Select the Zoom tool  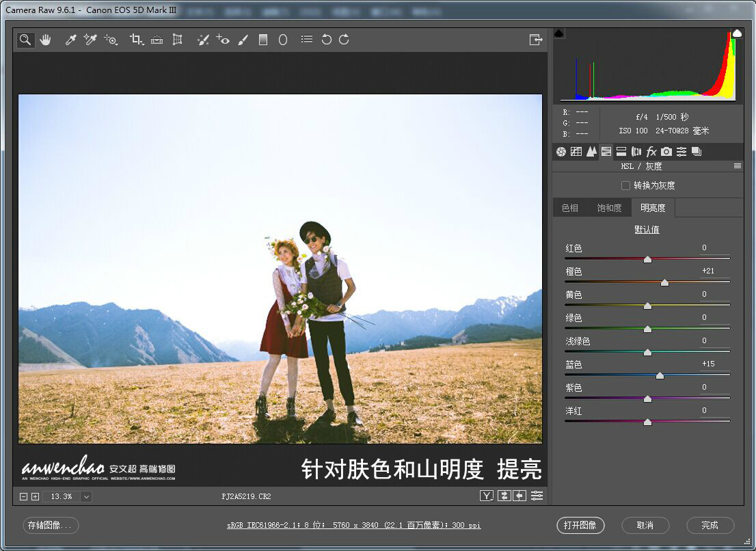pos(25,40)
